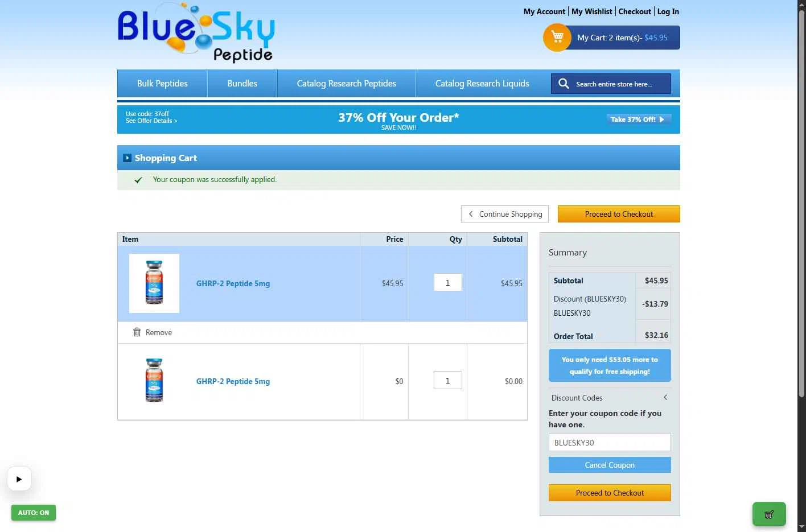Image resolution: width=806 pixels, height=532 pixels.
Task: Click Cancel Coupon button
Action: tap(610, 465)
